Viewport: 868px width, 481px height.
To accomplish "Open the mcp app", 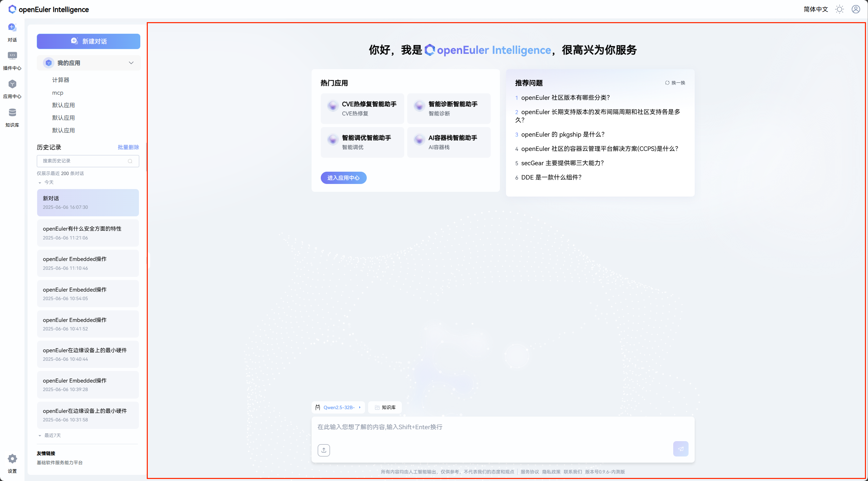I will click(58, 93).
